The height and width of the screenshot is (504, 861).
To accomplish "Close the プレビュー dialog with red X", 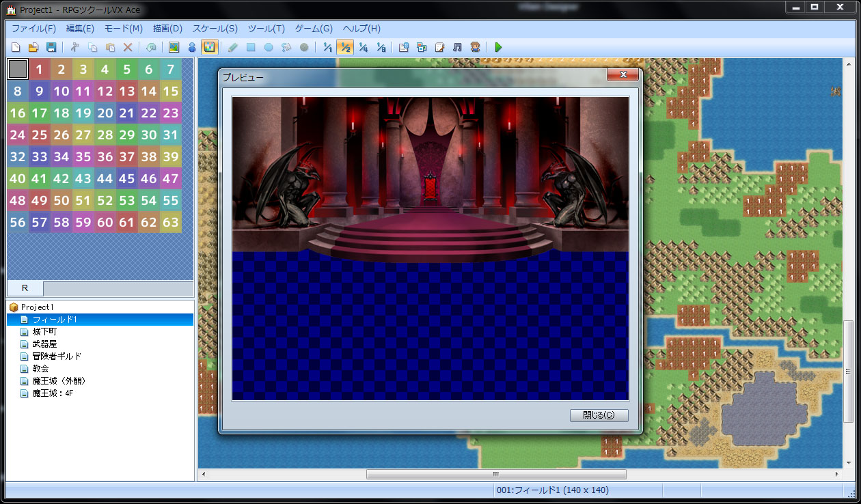I will point(623,74).
